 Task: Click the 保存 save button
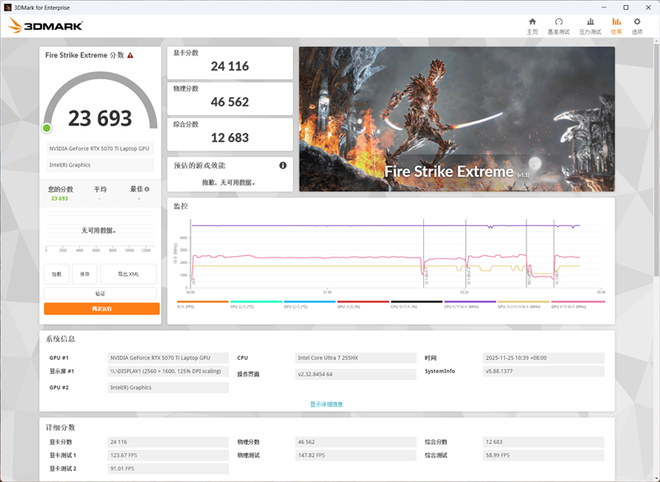coord(85,274)
